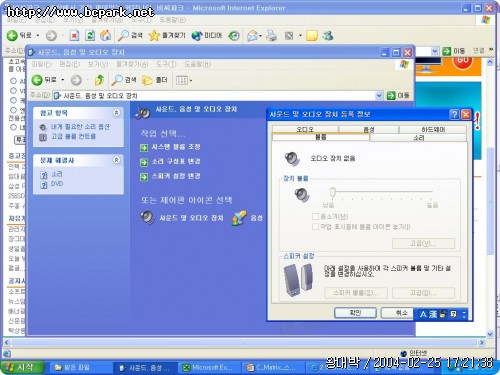This screenshot has width=500, height=375.
Task: Open Back history dropdown arrow in Control Panel
Action: point(62,80)
